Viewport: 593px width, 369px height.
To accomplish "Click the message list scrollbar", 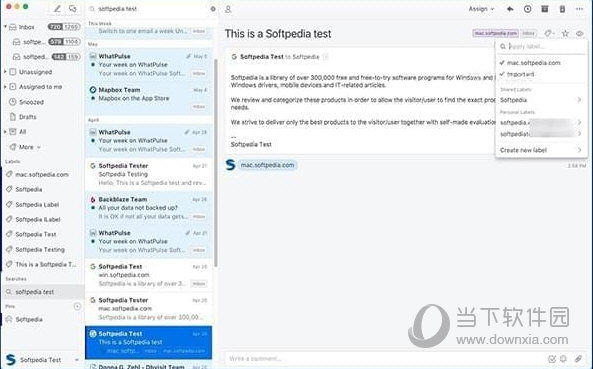I will 216,163.
